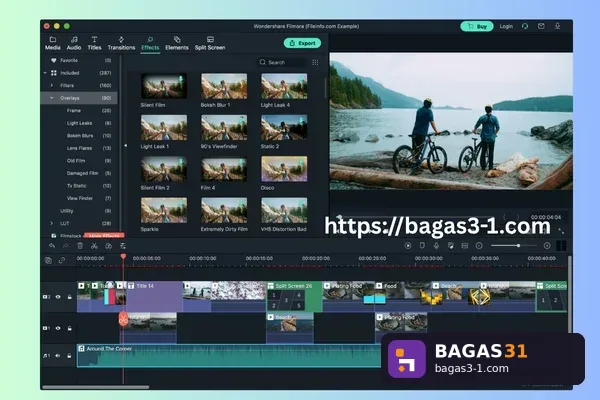Open the Titles tab
600x400 pixels.
pos(94,43)
